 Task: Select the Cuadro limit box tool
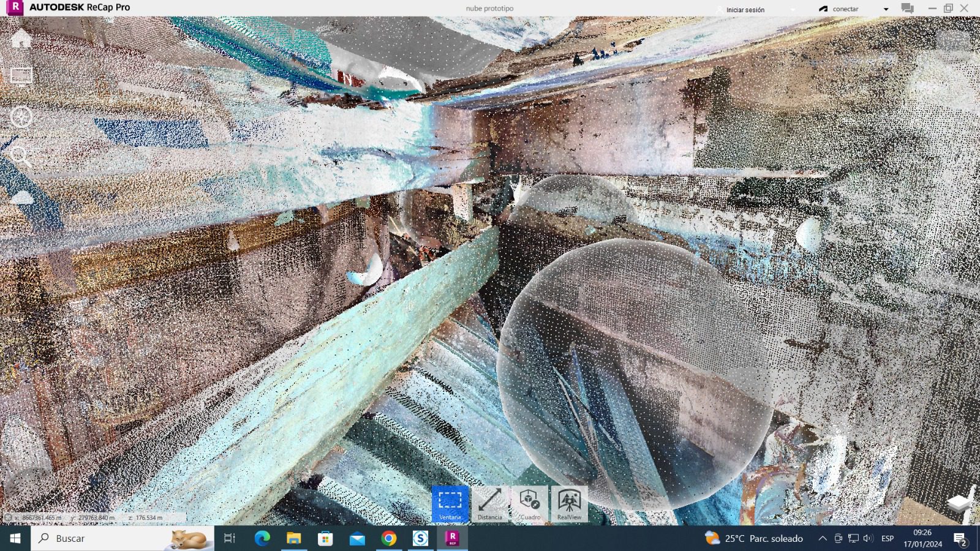[530, 504]
